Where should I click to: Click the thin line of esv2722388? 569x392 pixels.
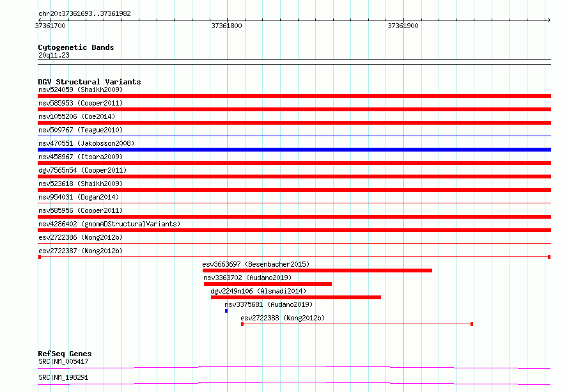(x=357, y=324)
